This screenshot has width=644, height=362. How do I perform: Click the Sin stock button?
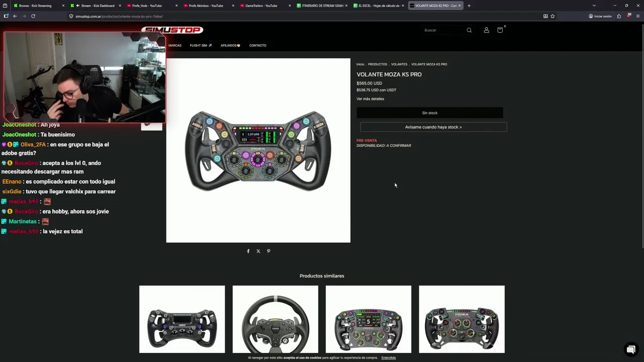tap(430, 113)
